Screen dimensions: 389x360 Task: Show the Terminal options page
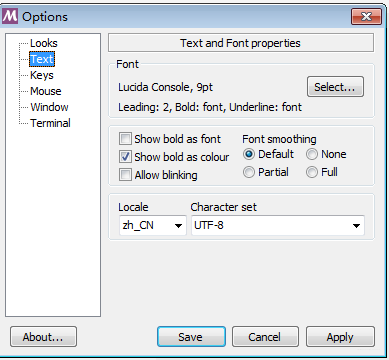[x=50, y=123]
